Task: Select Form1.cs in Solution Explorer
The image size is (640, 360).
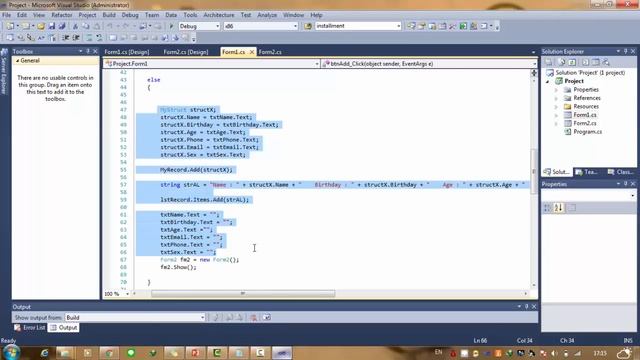Action: 584,115
